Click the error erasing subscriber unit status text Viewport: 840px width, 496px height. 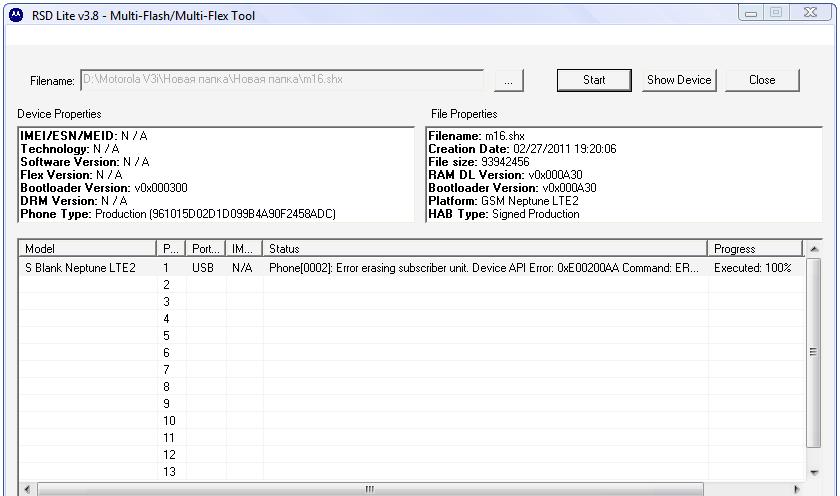[483, 268]
